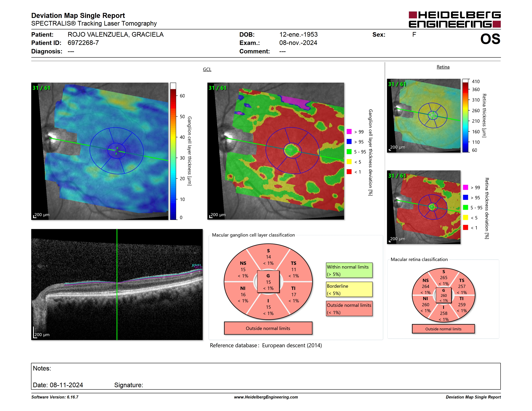The height and width of the screenshot is (411, 532).
Task: Click magenta > 99 swatch in GCL legend
Action: click(x=349, y=132)
